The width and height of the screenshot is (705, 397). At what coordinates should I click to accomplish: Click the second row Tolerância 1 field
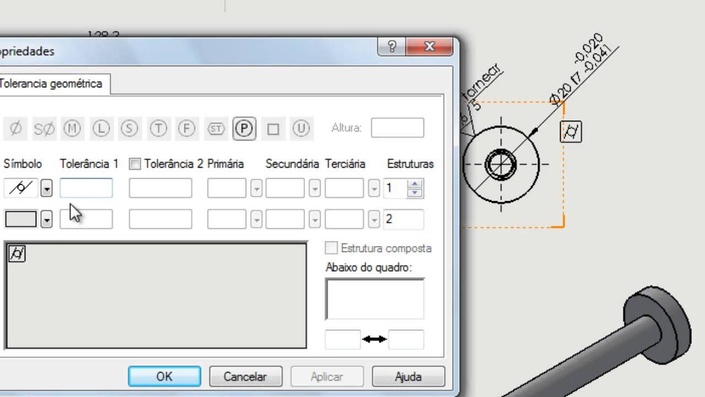pos(86,219)
